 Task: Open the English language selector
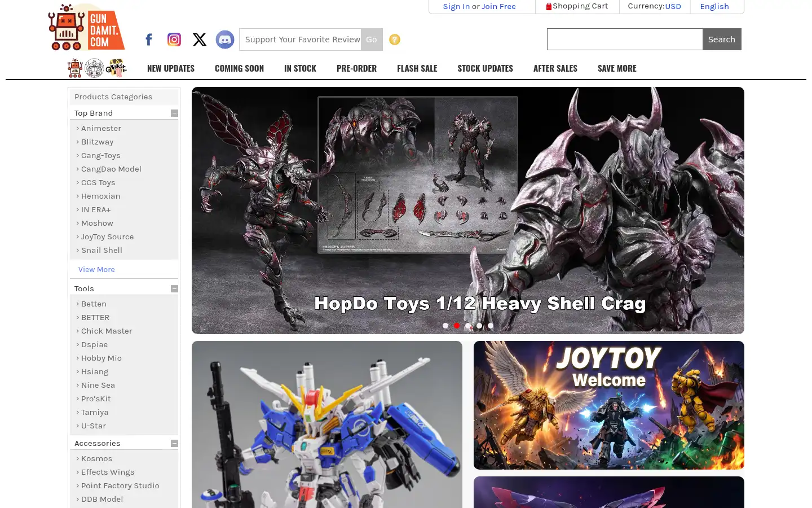[714, 6]
